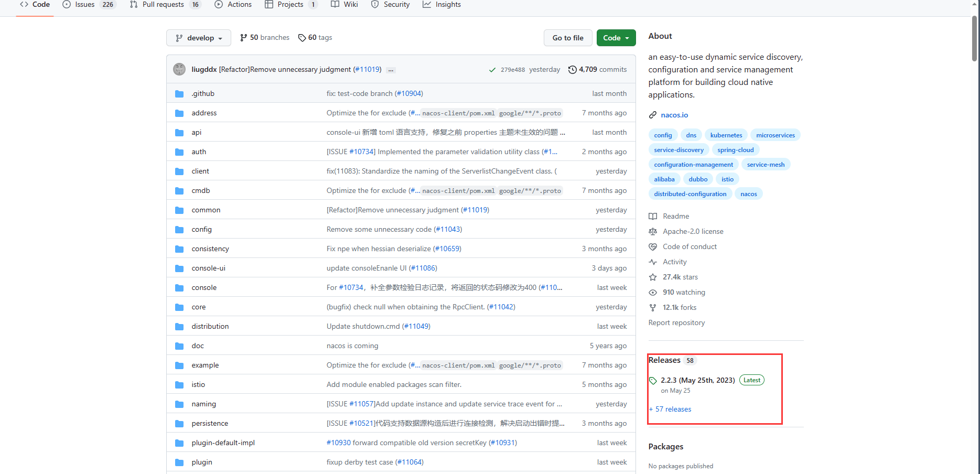Click the microservices topic tag

pos(776,135)
